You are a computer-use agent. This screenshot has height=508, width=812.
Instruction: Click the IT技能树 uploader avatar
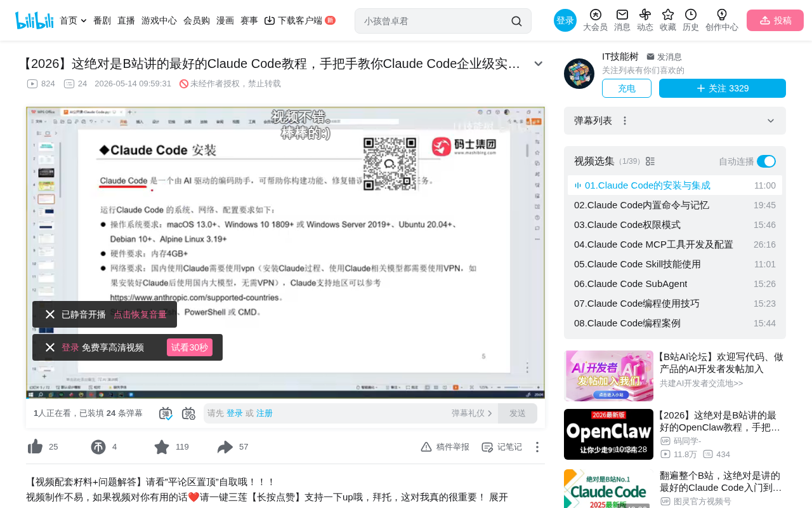[579, 74]
